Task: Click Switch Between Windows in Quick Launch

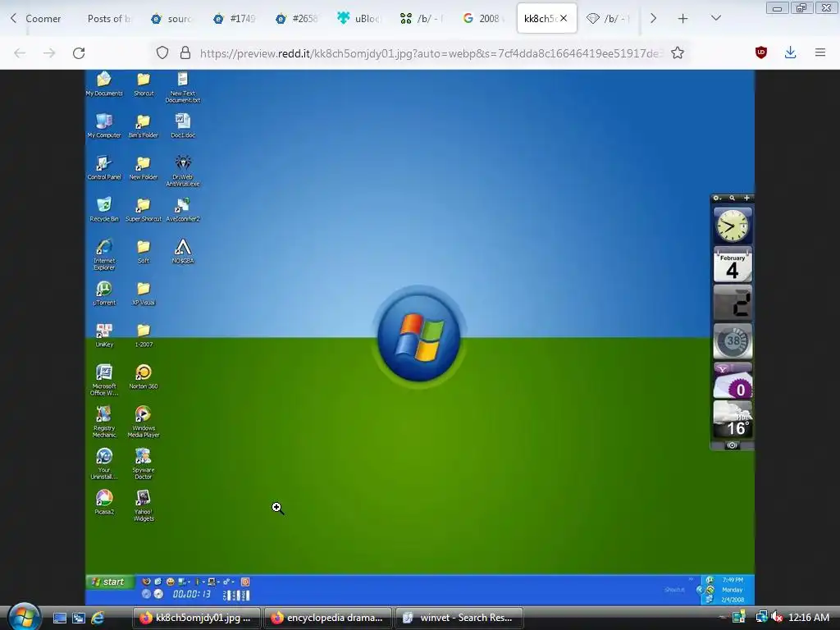Action: [79, 618]
